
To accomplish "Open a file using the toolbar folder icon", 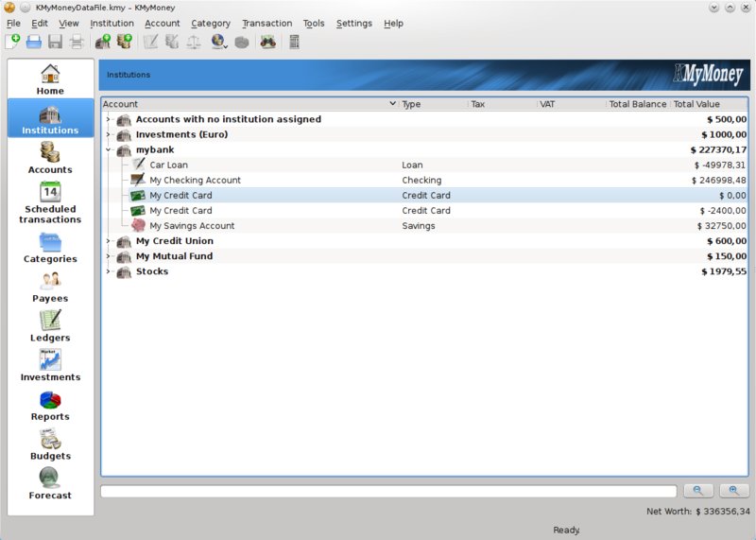I will point(33,42).
